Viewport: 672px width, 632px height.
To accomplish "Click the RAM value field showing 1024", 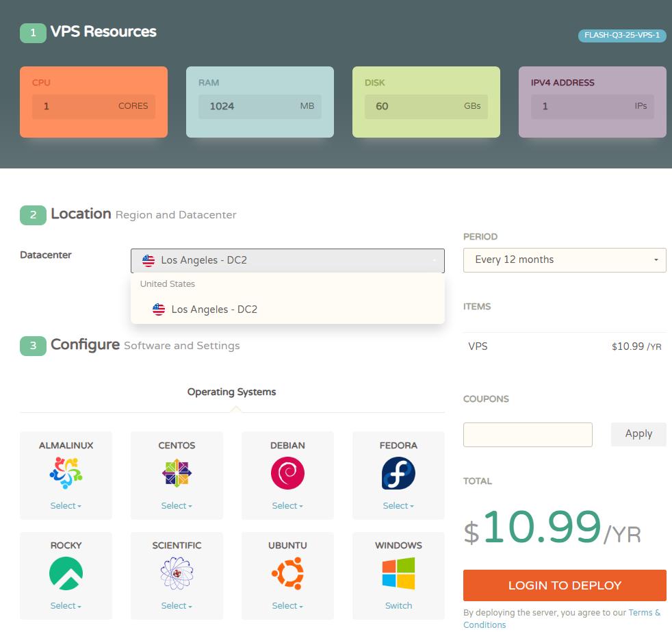I will pos(259,106).
